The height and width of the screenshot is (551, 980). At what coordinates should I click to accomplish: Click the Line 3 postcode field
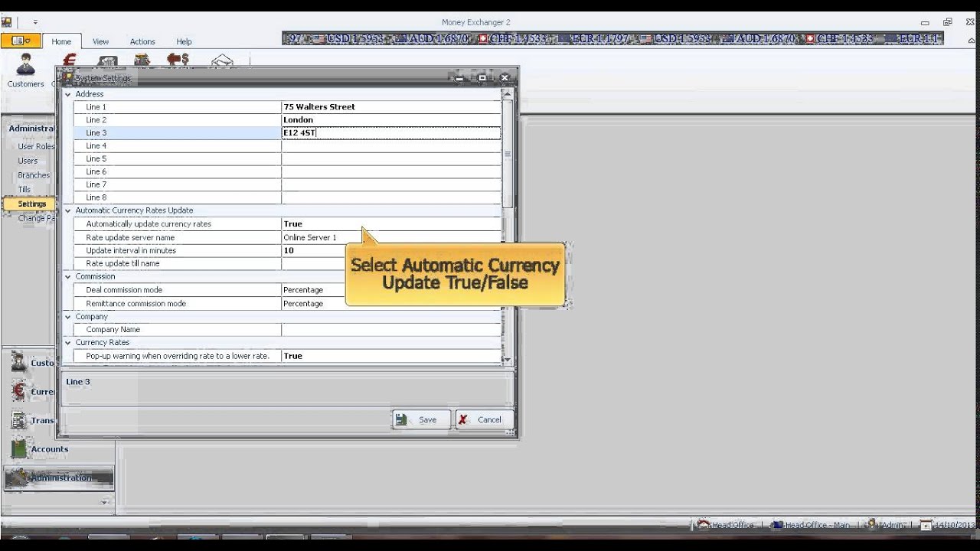coord(391,133)
